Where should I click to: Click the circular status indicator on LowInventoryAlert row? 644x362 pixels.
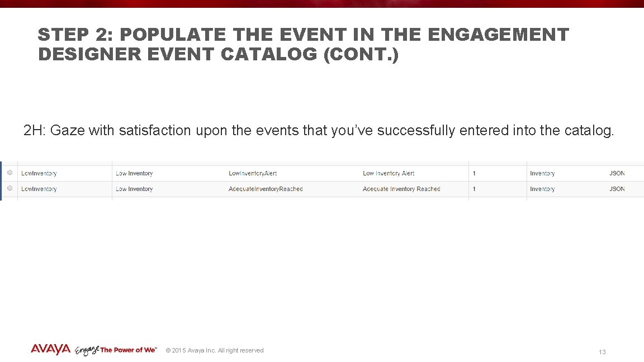click(x=10, y=173)
